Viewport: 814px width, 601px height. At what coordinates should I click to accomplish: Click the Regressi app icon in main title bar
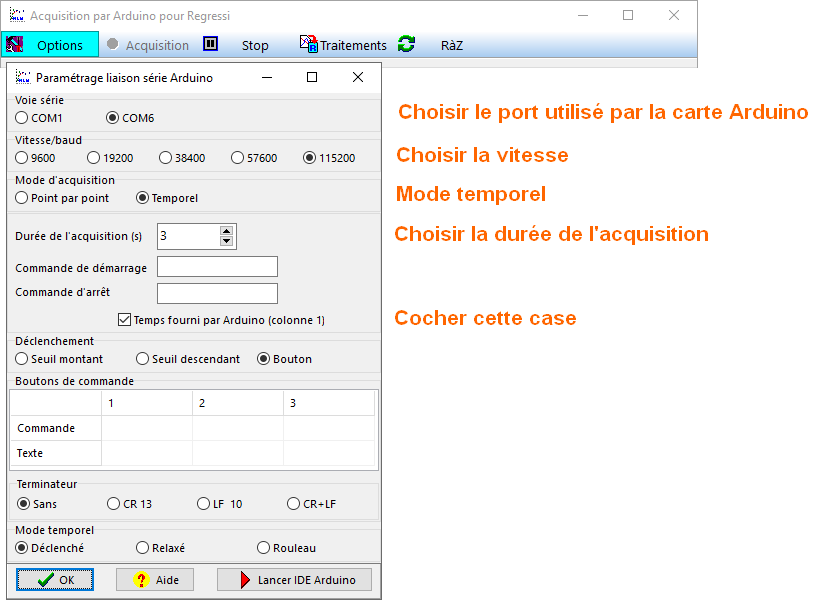(17, 16)
